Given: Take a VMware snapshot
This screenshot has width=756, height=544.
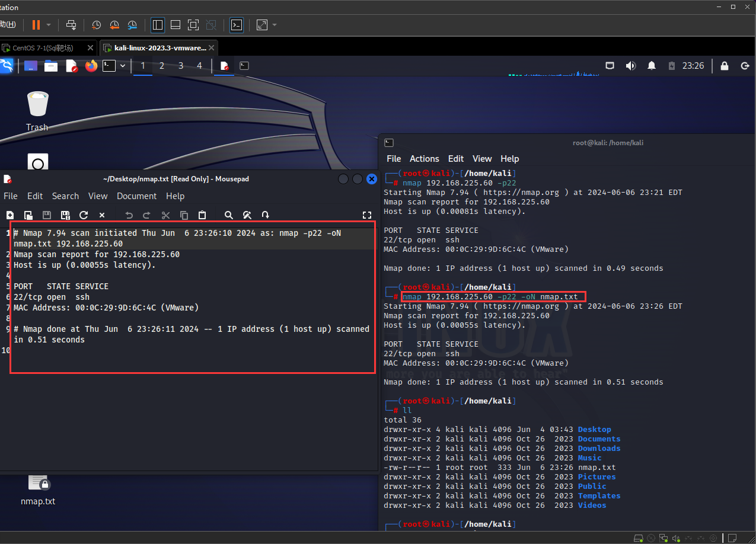Looking at the screenshot, I should pyautogui.click(x=96, y=25).
